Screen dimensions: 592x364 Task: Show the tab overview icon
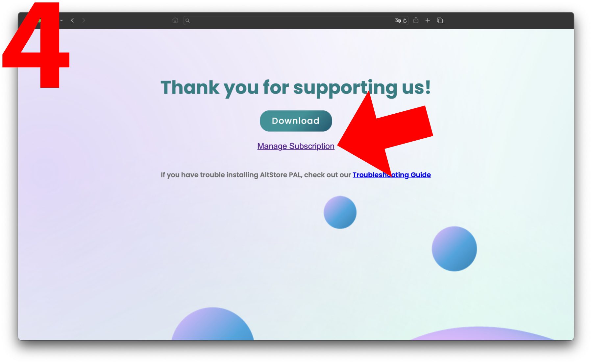[440, 20]
